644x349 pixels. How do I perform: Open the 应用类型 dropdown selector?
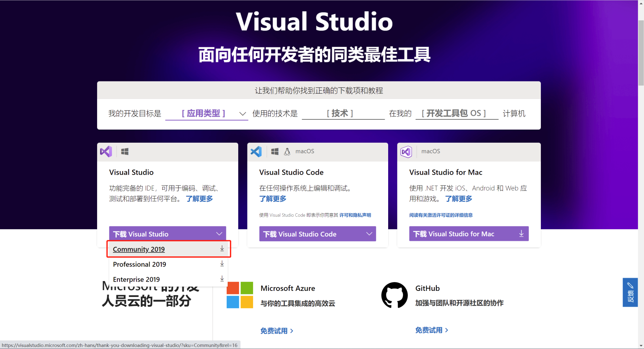(207, 113)
